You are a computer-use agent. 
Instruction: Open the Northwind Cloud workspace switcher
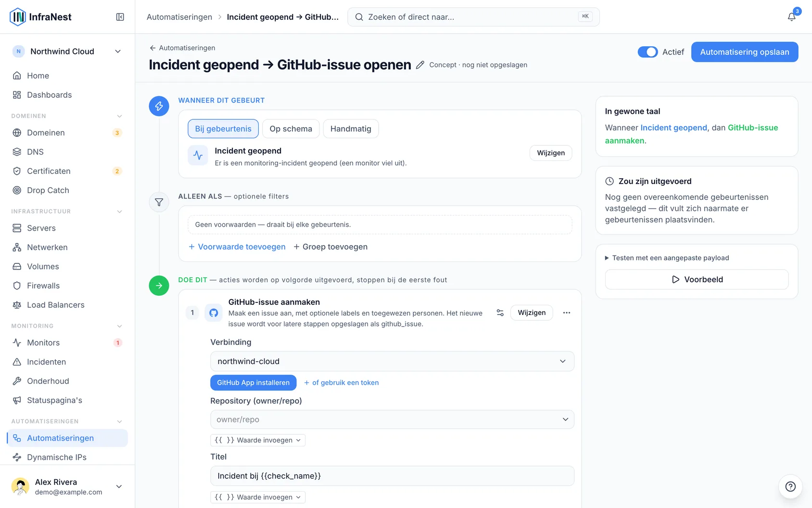click(67, 52)
